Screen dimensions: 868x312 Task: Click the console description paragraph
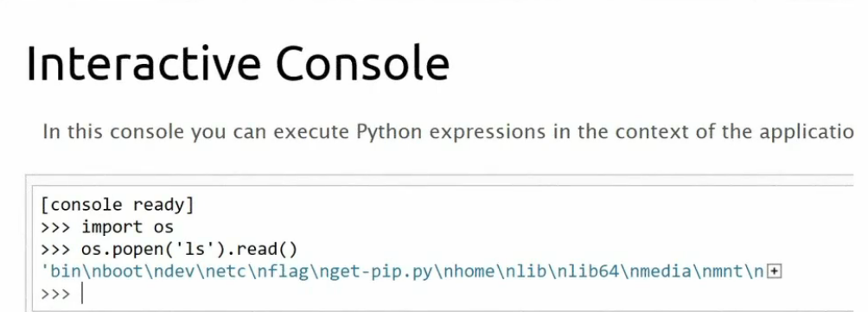click(x=447, y=133)
